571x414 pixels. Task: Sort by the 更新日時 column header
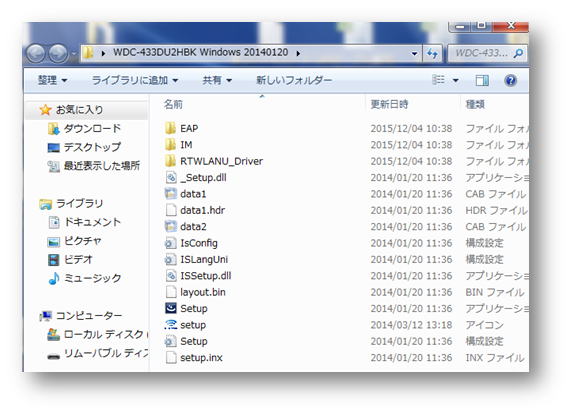pyautogui.click(x=390, y=105)
